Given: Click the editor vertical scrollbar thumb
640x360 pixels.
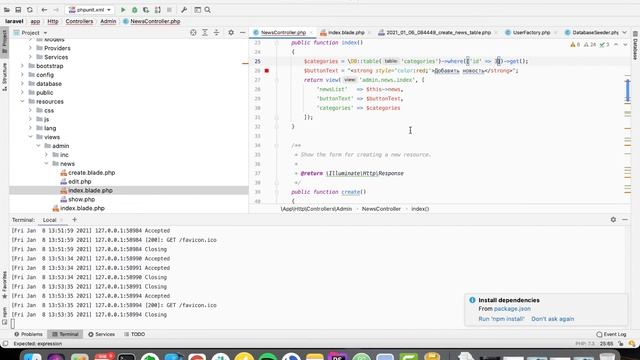Looking at the screenshot, I should coord(628,90).
